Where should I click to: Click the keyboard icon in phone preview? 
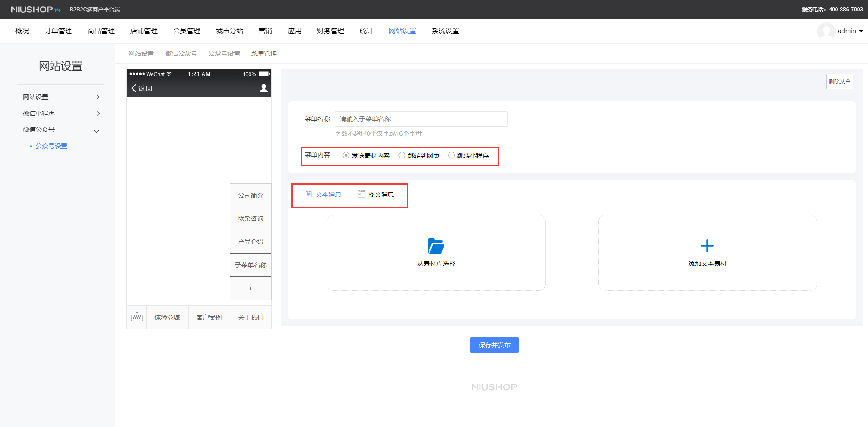(x=137, y=317)
